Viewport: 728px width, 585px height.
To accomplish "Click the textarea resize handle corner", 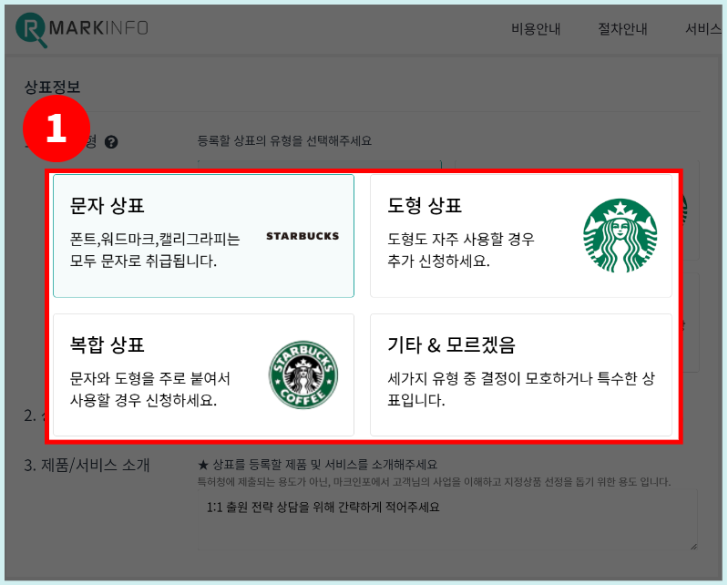I will (x=693, y=547).
